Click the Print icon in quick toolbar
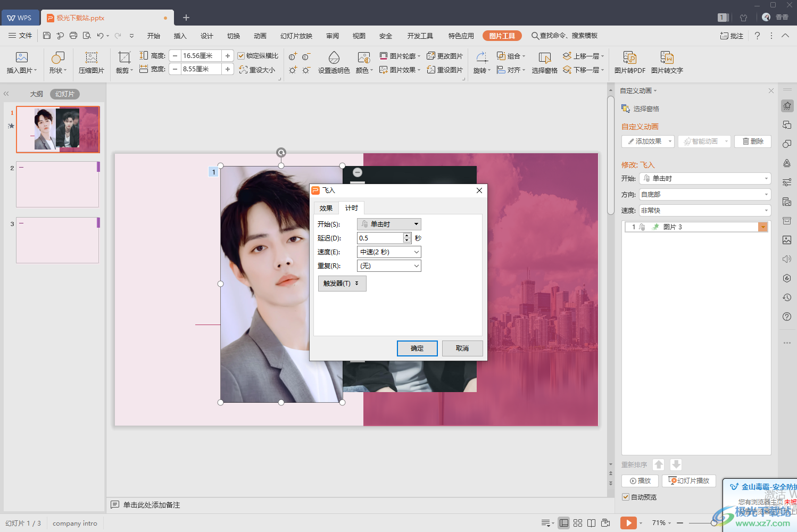Image resolution: width=797 pixels, height=532 pixels. (73, 36)
